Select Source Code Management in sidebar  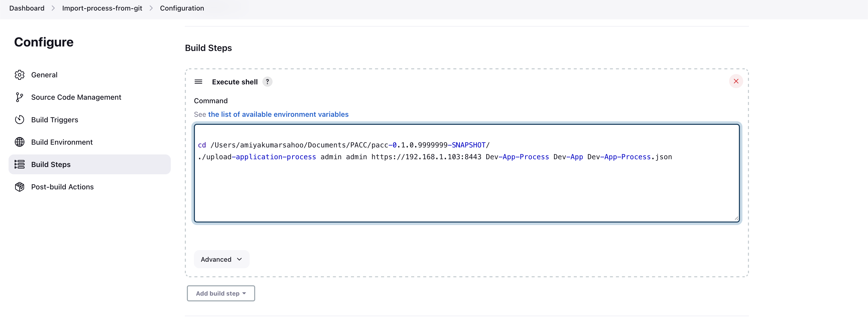pyautogui.click(x=76, y=97)
